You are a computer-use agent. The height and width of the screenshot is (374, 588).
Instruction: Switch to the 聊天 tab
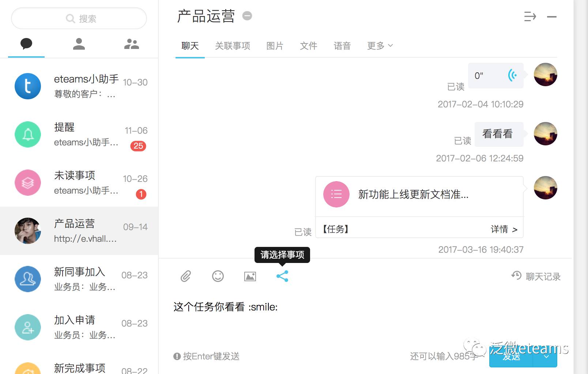point(190,46)
